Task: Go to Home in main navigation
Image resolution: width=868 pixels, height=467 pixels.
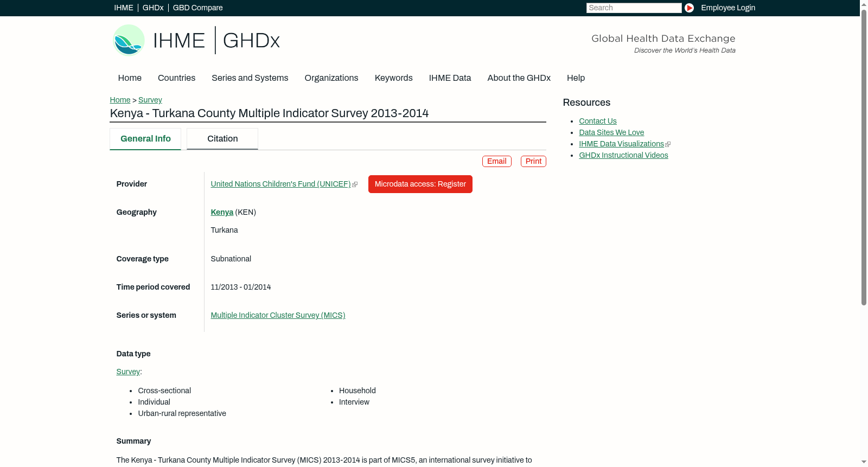Action: coord(130,78)
